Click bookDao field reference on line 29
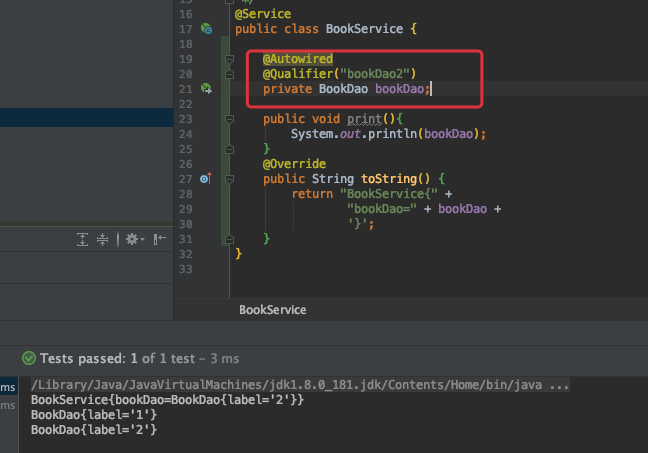This screenshot has width=648, height=453. point(462,209)
